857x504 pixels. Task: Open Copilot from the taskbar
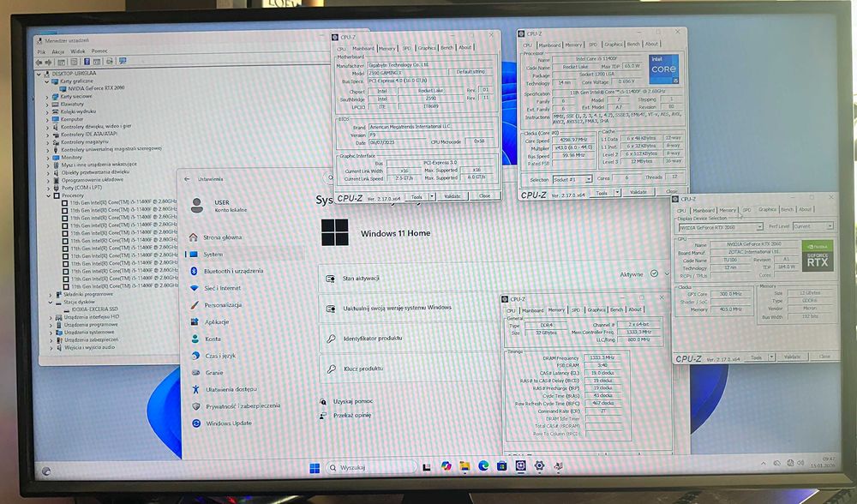pyautogui.click(x=446, y=466)
